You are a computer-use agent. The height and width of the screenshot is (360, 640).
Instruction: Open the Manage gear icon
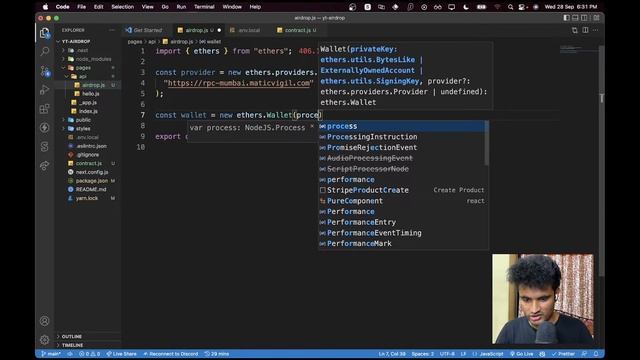(x=44, y=339)
